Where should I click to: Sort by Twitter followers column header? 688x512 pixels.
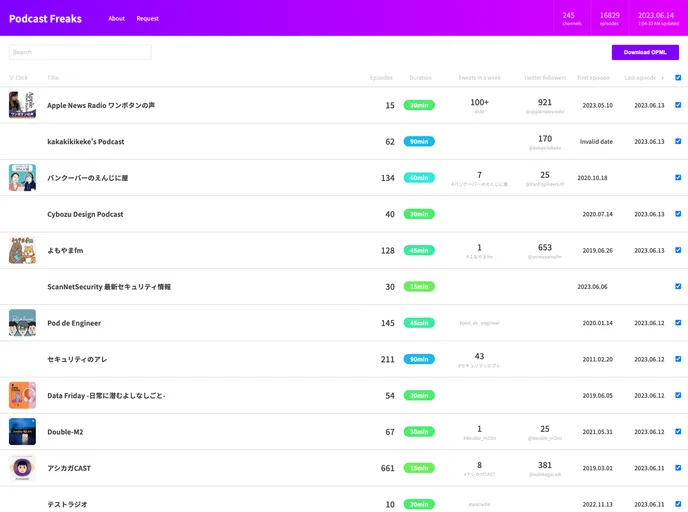(545, 78)
